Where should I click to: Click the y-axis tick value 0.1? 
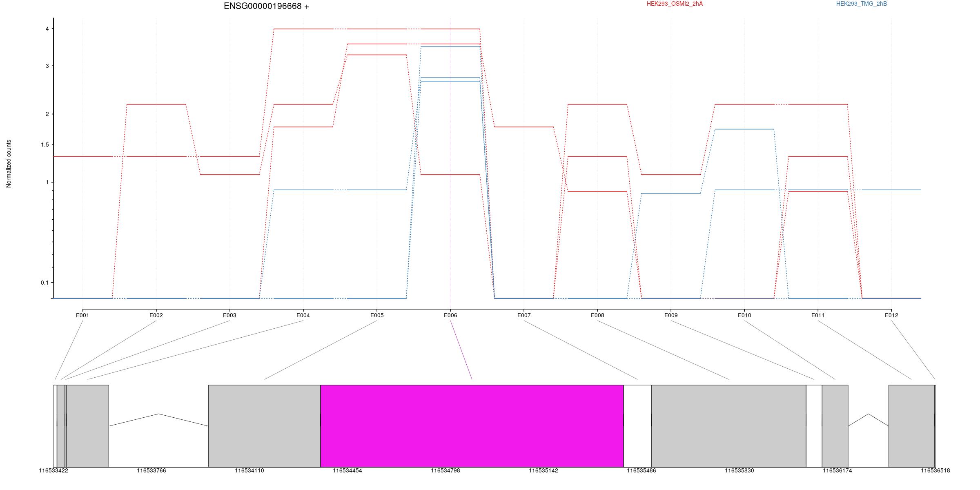(x=45, y=283)
